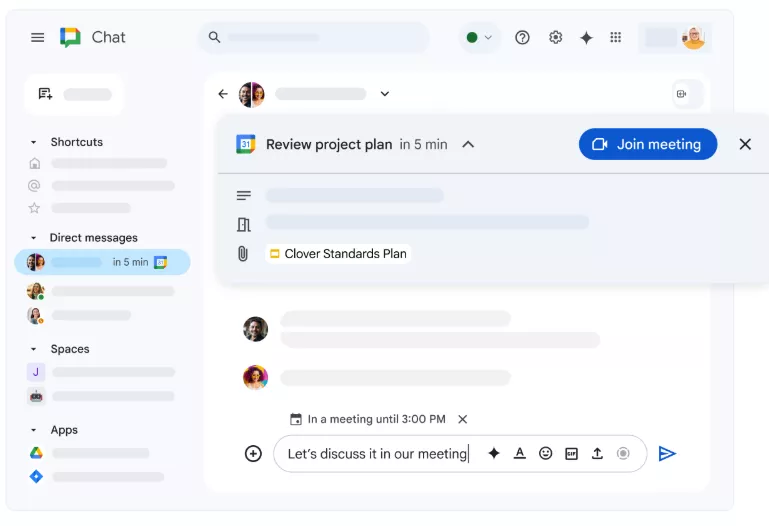Collapse the Review project plan details
769x526 pixels.
468,145
